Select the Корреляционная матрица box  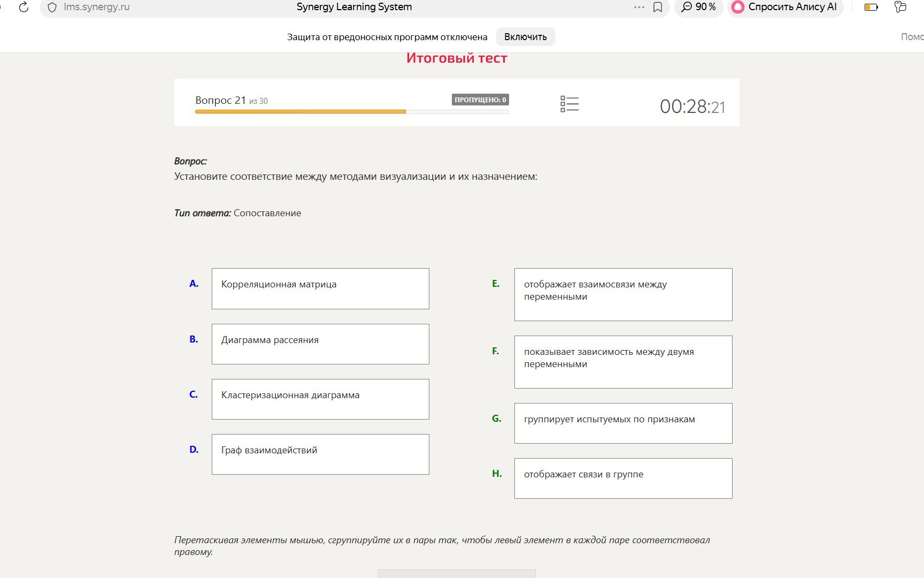pyautogui.click(x=320, y=288)
